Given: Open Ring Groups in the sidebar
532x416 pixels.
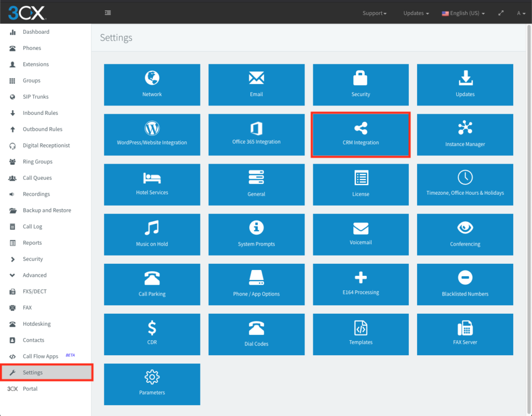Looking at the screenshot, I should [x=46, y=162].
